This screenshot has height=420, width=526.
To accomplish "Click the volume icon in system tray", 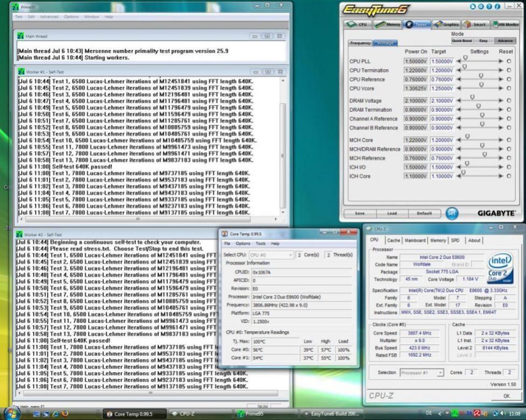I will 502,414.
